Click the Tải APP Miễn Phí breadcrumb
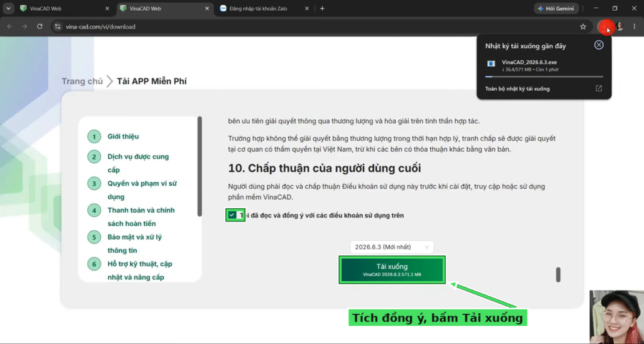644x344 pixels. (x=152, y=81)
